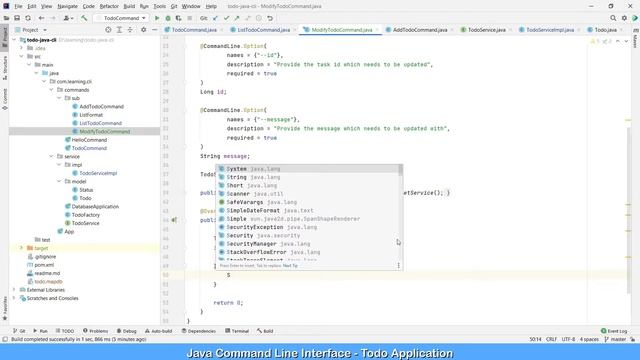
Task: Switch to TodoServiceImpl.java tab
Action: (550, 30)
